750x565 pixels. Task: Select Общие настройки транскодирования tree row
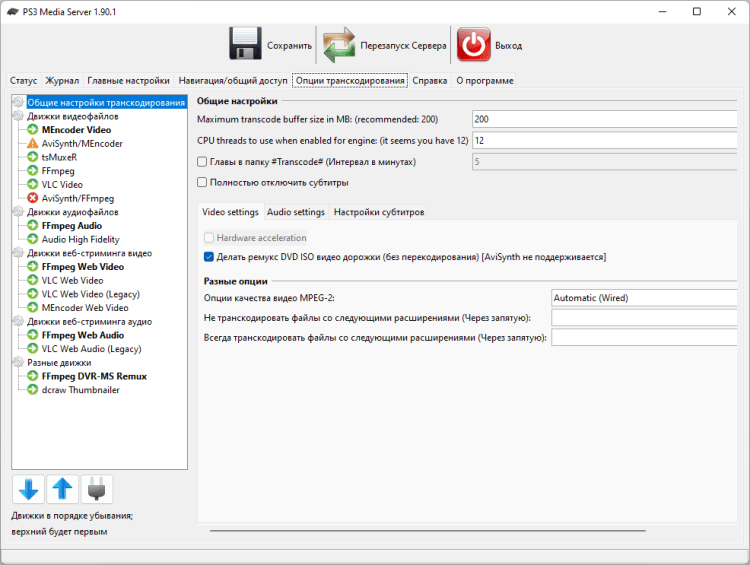click(106, 102)
